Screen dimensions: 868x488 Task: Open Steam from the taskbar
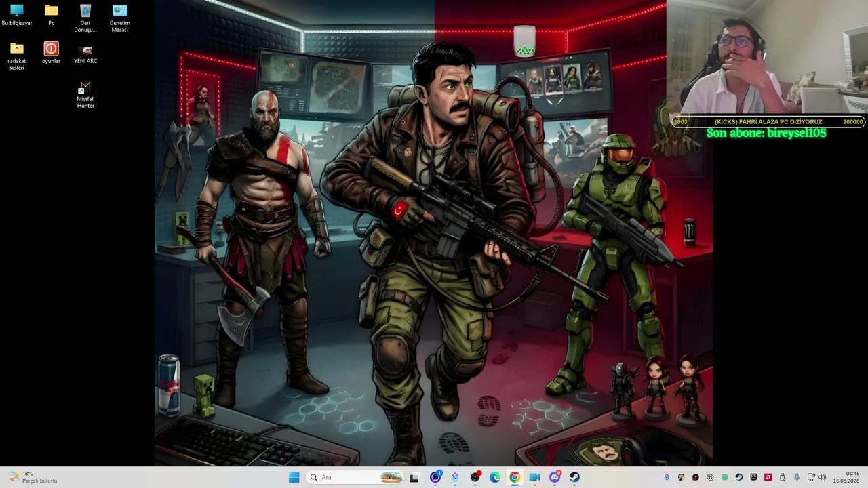coord(574,477)
